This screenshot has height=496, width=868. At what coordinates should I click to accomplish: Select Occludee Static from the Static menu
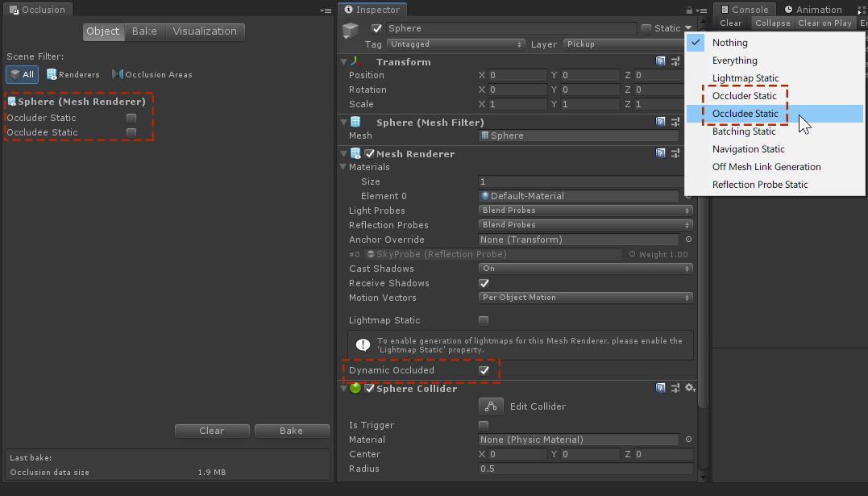click(745, 114)
